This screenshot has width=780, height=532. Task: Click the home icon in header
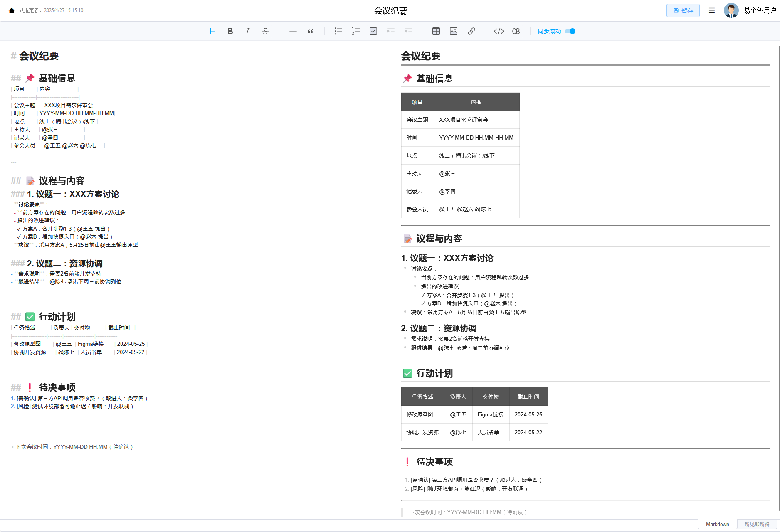tap(12, 10)
